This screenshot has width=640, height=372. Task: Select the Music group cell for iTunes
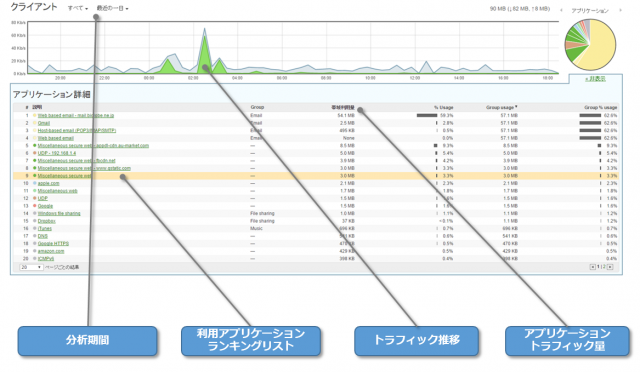[256, 229]
